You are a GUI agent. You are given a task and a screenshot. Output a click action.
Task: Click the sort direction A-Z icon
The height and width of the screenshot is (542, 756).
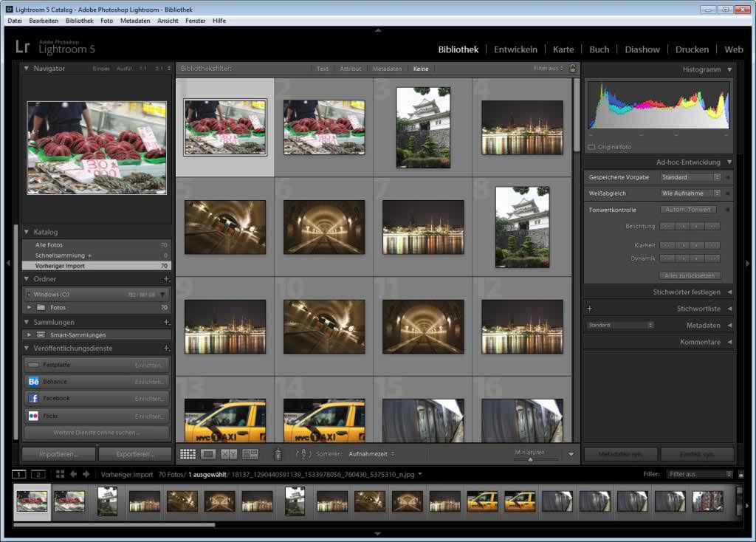(x=303, y=454)
